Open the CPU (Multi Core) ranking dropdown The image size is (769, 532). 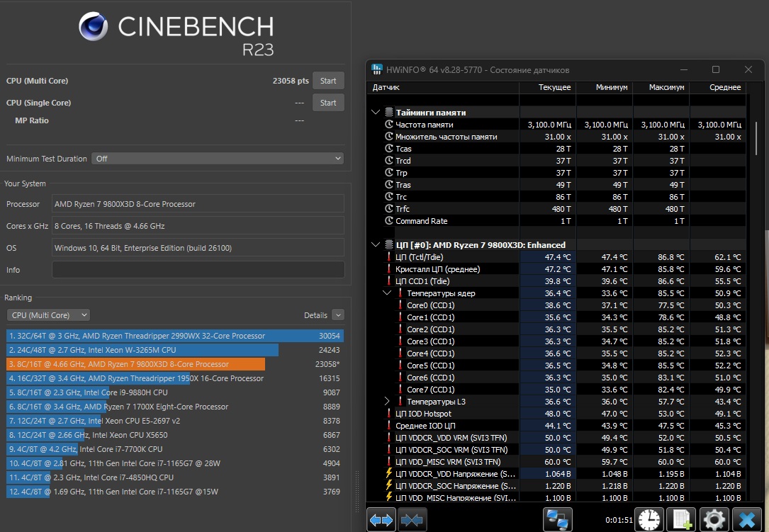pyautogui.click(x=48, y=315)
